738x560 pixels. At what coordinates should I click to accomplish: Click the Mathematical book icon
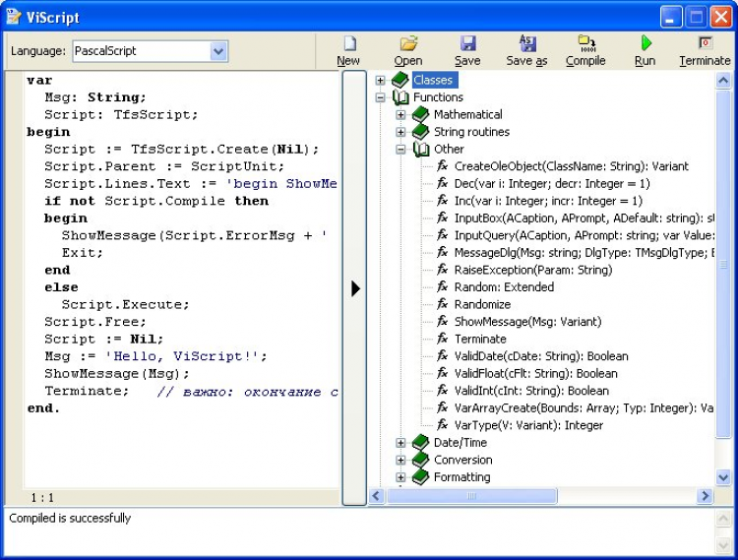click(420, 114)
